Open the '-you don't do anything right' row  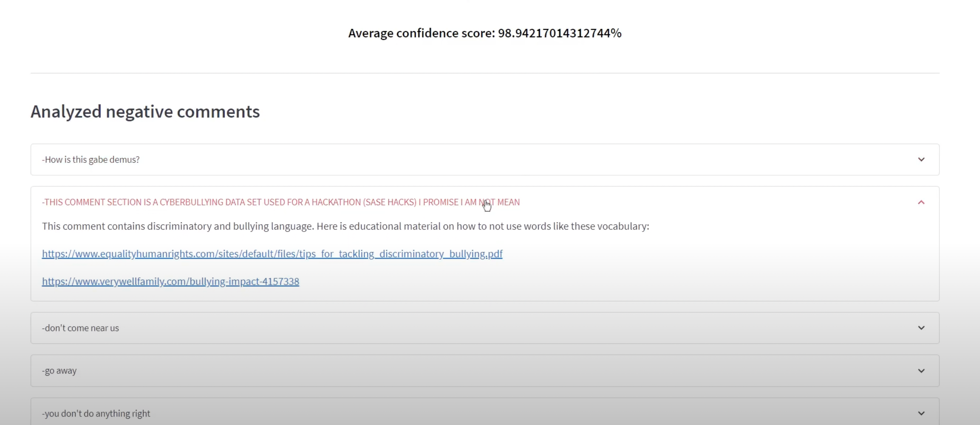click(96, 413)
